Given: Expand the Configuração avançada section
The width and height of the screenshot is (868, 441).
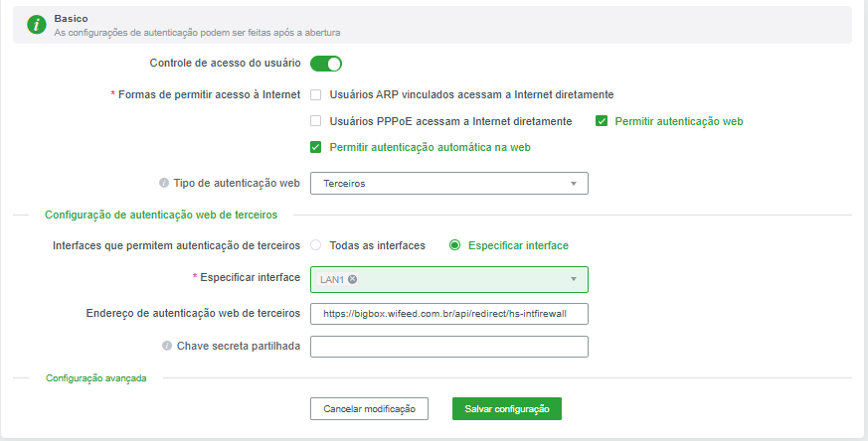Looking at the screenshot, I should coord(96,378).
